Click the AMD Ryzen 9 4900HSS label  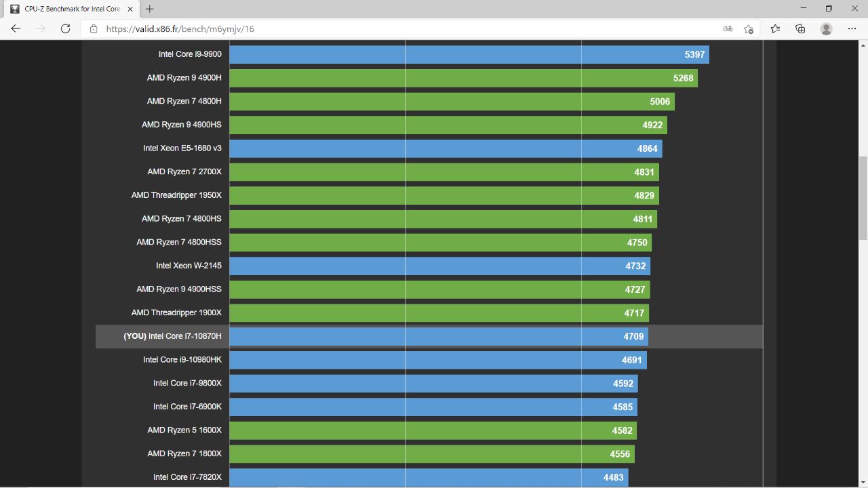click(x=179, y=289)
